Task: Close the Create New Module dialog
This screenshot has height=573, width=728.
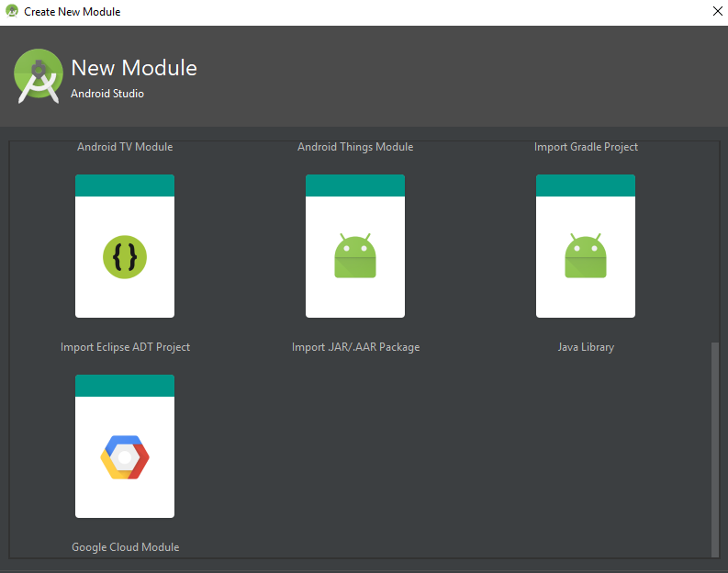Action: click(x=716, y=12)
